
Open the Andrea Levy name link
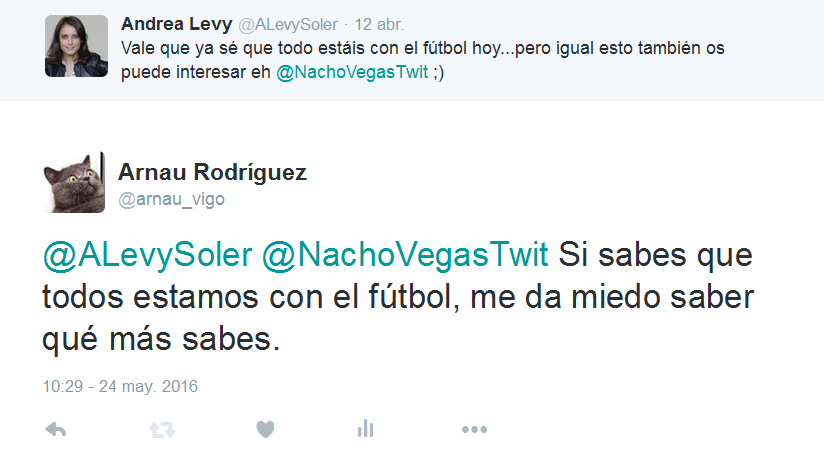(177, 24)
